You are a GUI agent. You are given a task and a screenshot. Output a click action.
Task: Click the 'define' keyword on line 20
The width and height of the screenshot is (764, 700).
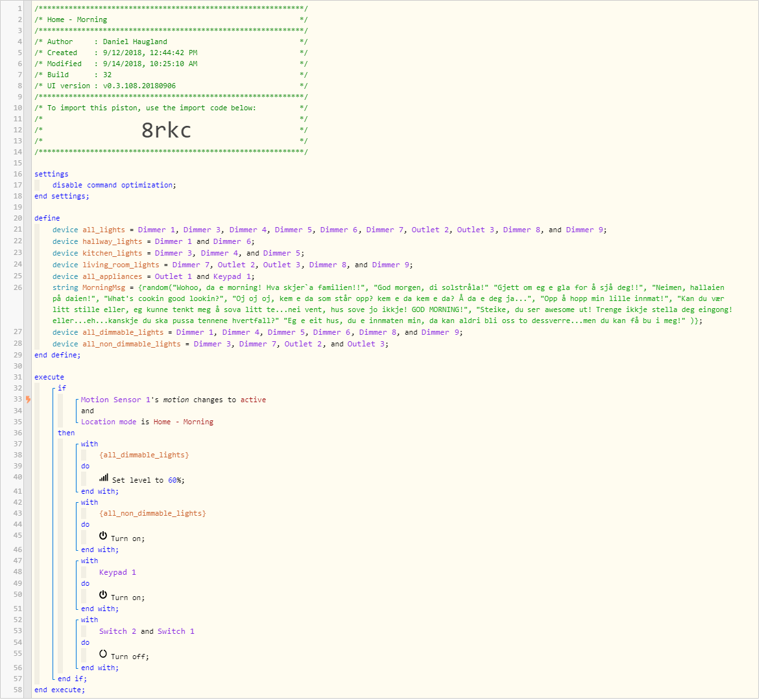(x=47, y=219)
